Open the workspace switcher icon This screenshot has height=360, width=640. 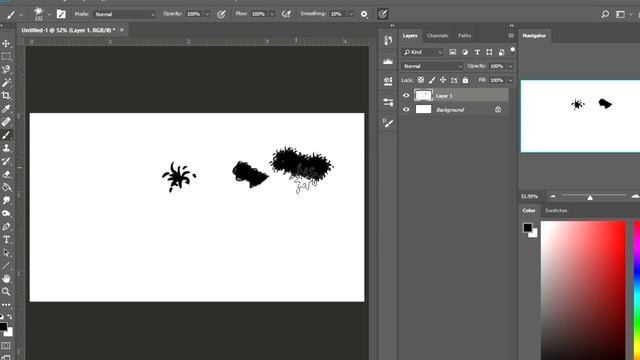coord(620,14)
